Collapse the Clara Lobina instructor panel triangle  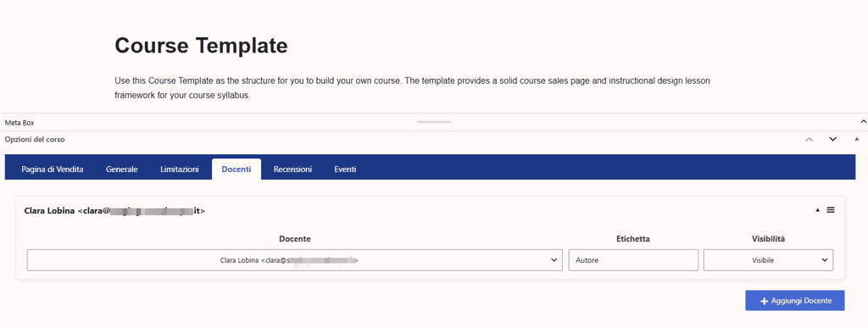coord(818,210)
